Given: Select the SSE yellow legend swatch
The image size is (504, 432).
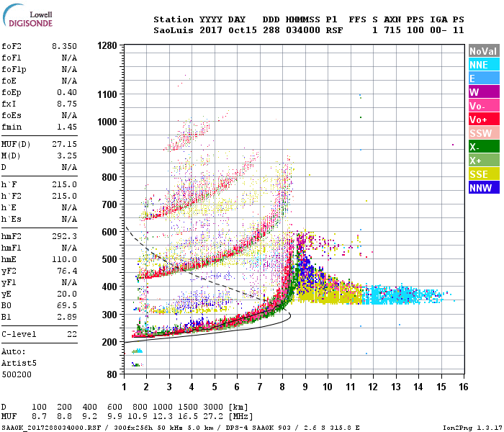Looking at the screenshot, I should tap(484, 174).
